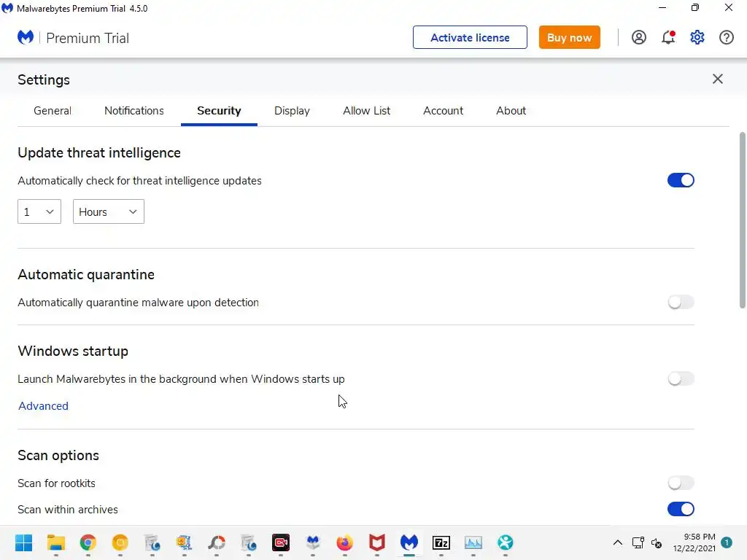The image size is (747, 560).
Task: Open the blue box app left of Firefox
Action: tap(312, 542)
